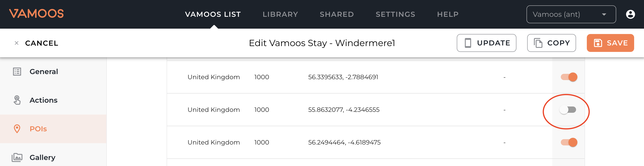Screen dimensions: 644x166
Task: Open the Vamoos (ant) operator dropdown
Action: [571, 14]
